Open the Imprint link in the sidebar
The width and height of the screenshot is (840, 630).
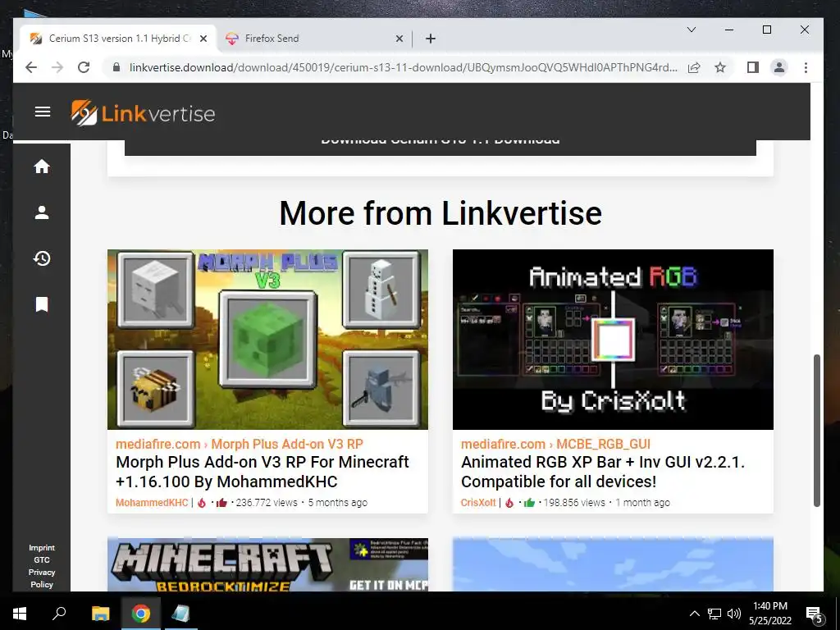[42, 547]
